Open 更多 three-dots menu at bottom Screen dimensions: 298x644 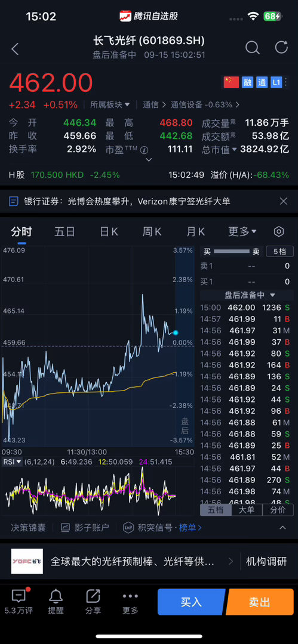click(x=130, y=596)
